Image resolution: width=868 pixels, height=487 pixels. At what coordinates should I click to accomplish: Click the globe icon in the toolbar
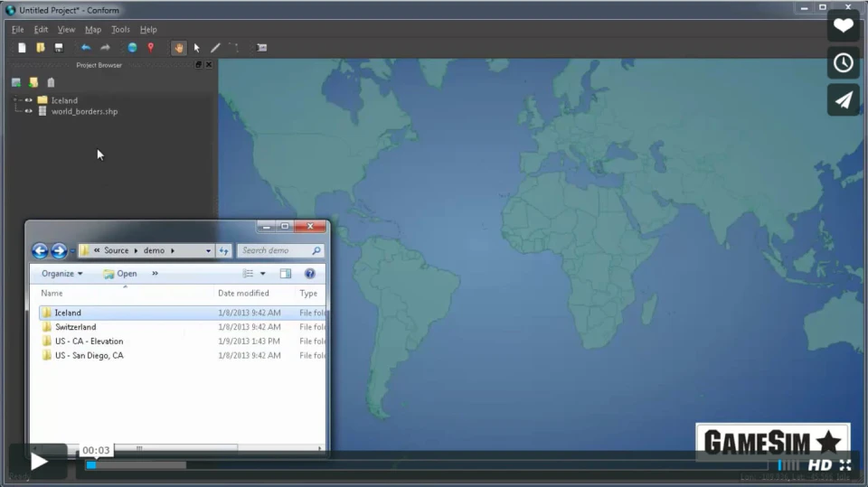[132, 48]
